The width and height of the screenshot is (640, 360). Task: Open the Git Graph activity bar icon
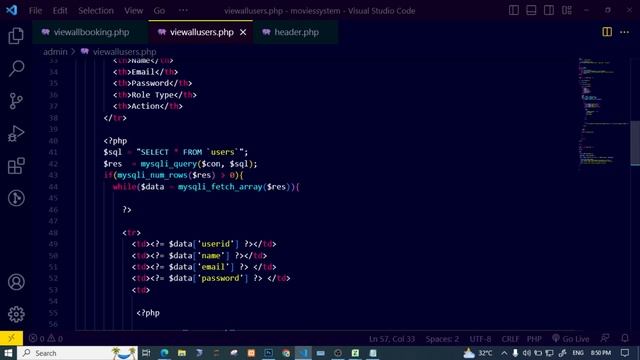pyautogui.click(x=16, y=198)
